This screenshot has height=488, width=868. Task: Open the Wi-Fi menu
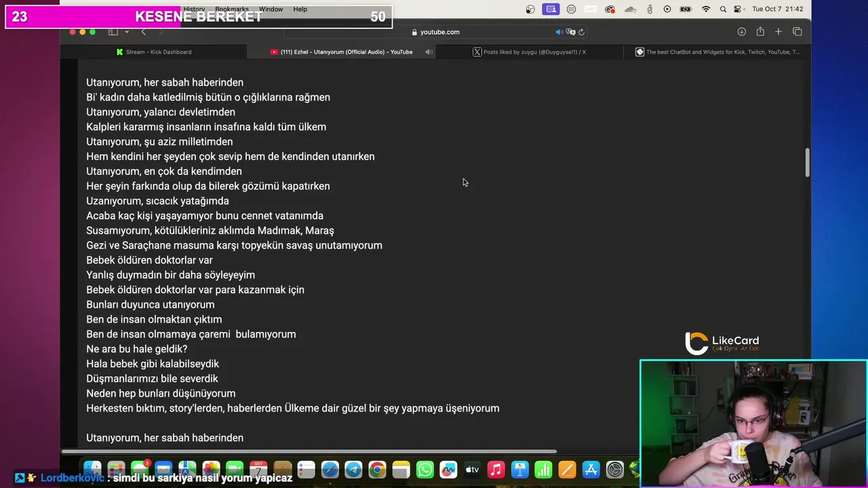tap(706, 9)
